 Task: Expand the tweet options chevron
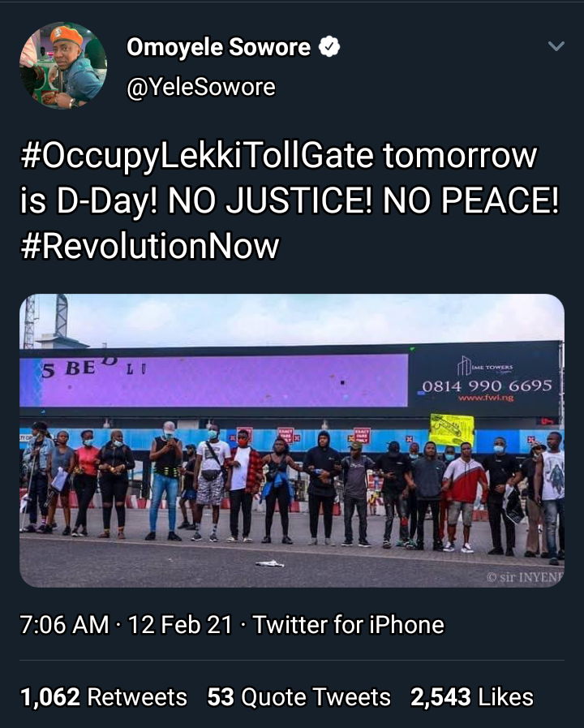[556, 46]
